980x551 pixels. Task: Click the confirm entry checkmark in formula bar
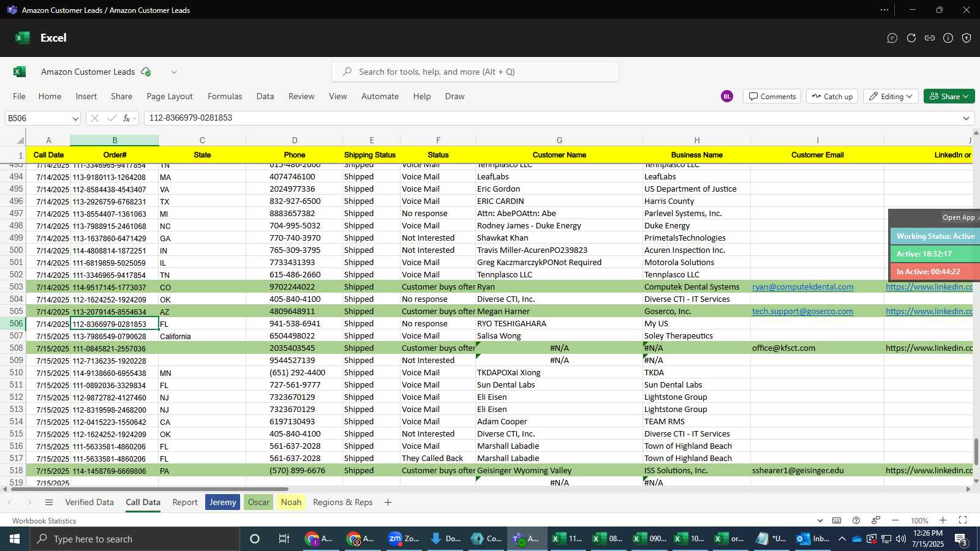[111, 118]
